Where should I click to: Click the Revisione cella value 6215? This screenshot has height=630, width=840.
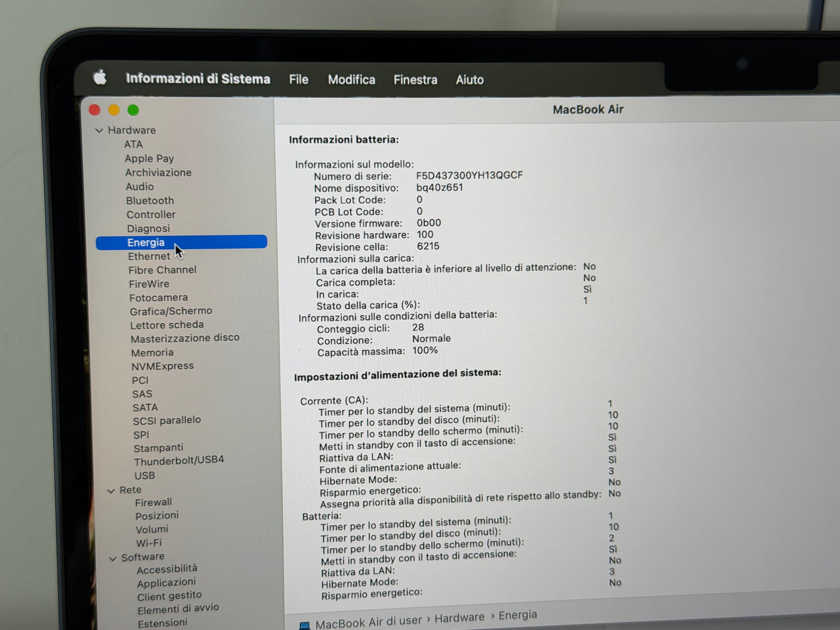(428, 246)
